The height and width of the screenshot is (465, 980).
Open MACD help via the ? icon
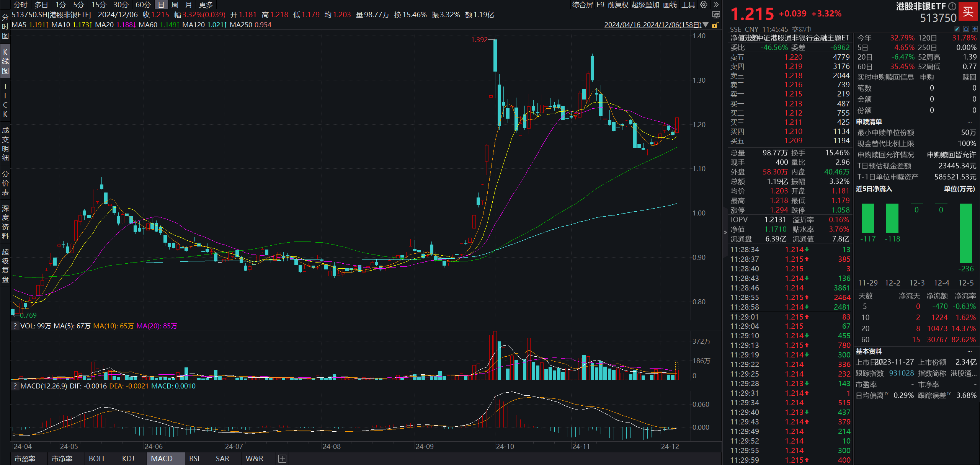(15, 386)
